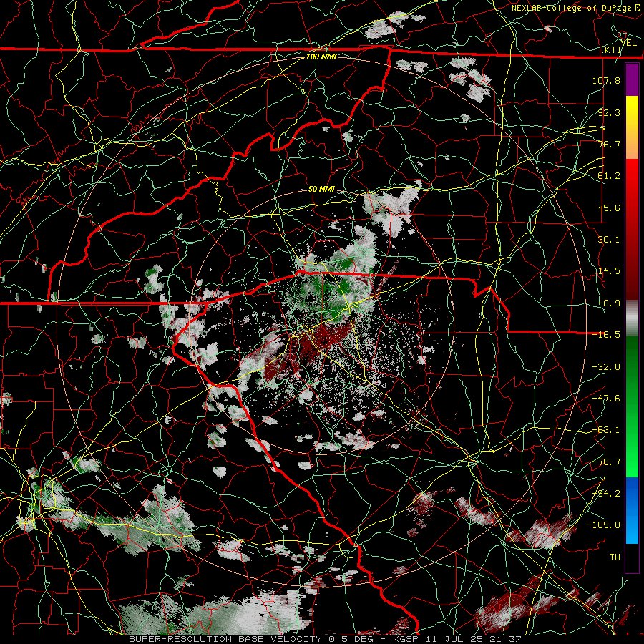This screenshot has width=644, height=644.
Task: Select the 30.1 velocity scale value
Action: click(x=609, y=240)
